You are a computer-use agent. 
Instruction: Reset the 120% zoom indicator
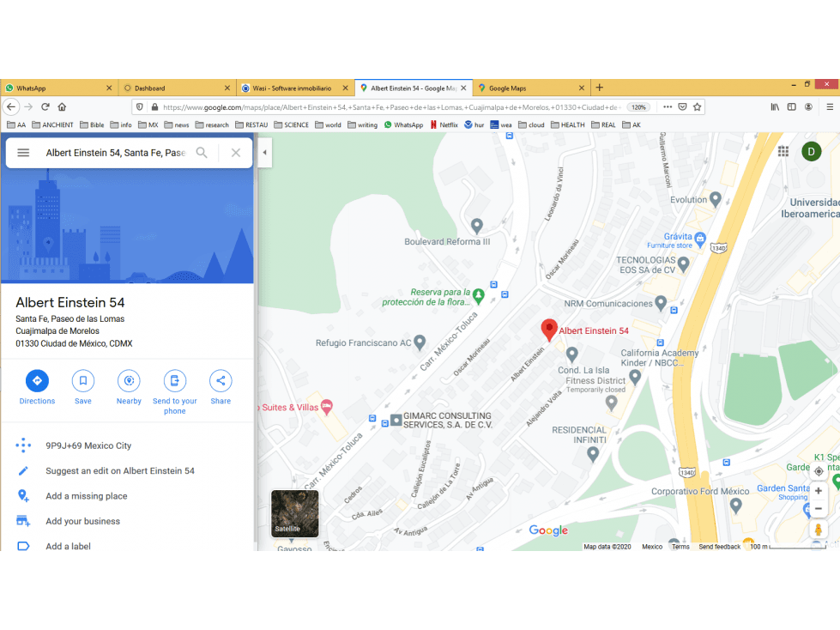click(638, 107)
